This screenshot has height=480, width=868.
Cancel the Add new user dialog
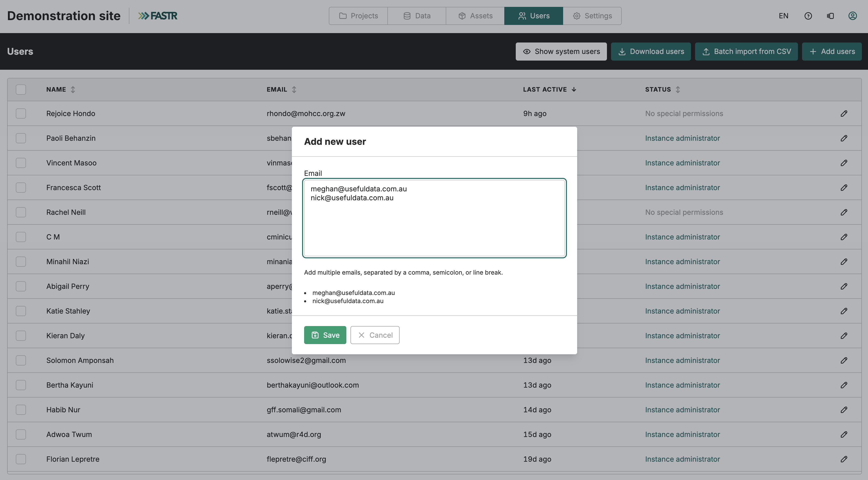coord(375,335)
